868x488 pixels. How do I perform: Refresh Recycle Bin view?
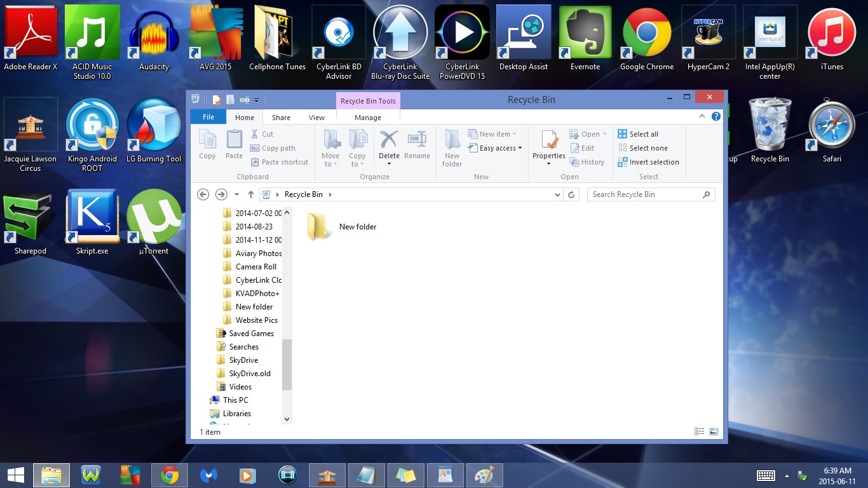[571, 194]
